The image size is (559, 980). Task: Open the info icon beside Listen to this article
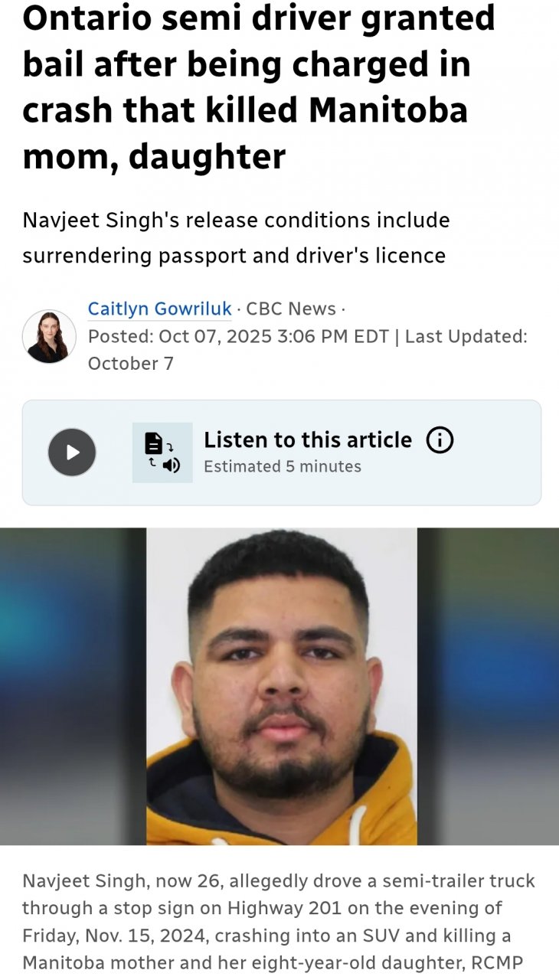440,440
